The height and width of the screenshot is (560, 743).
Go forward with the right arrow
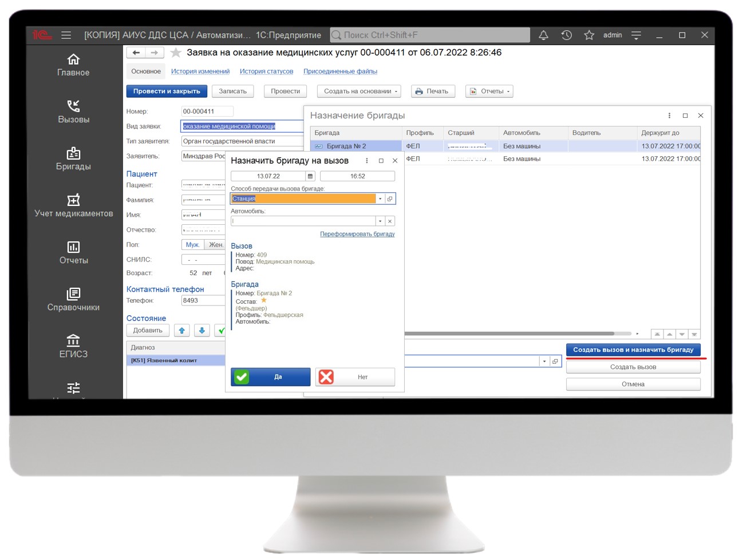(155, 53)
